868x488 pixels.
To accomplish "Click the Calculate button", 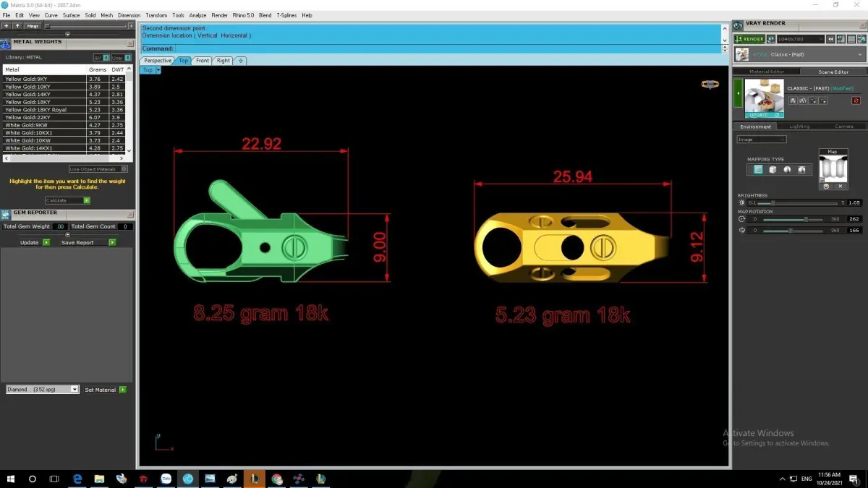I will pyautogui.click(x=67, y=200).
